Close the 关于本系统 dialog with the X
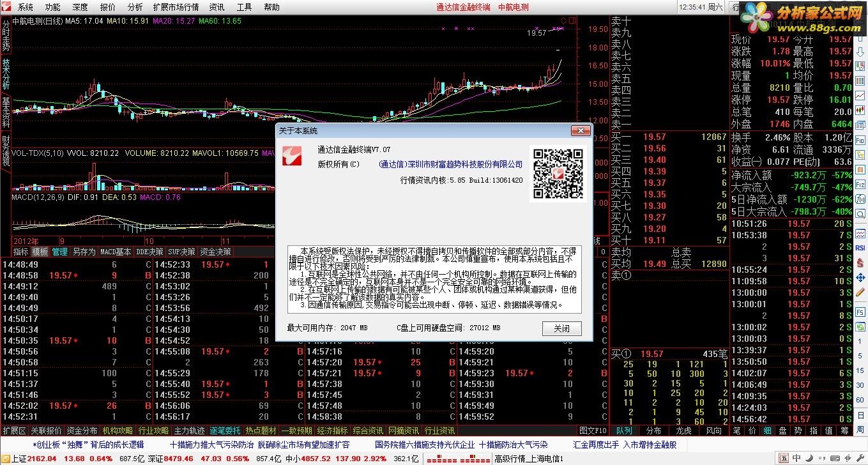The width and height of the screenshot is (868, 465). (x=580, y=130)
